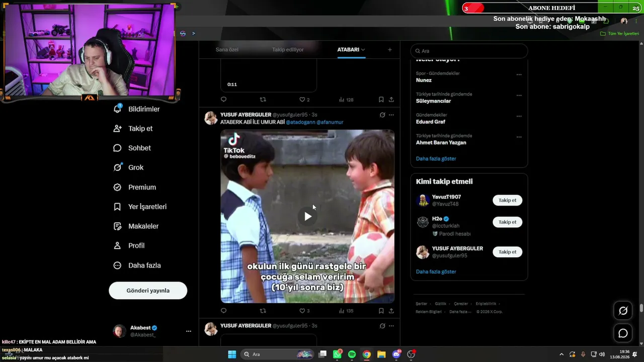
Task: Reply to the post with 128 views
Action: tap(224, 100)
